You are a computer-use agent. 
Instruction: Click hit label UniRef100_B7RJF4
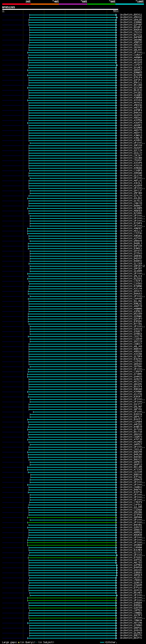[131, 77]
